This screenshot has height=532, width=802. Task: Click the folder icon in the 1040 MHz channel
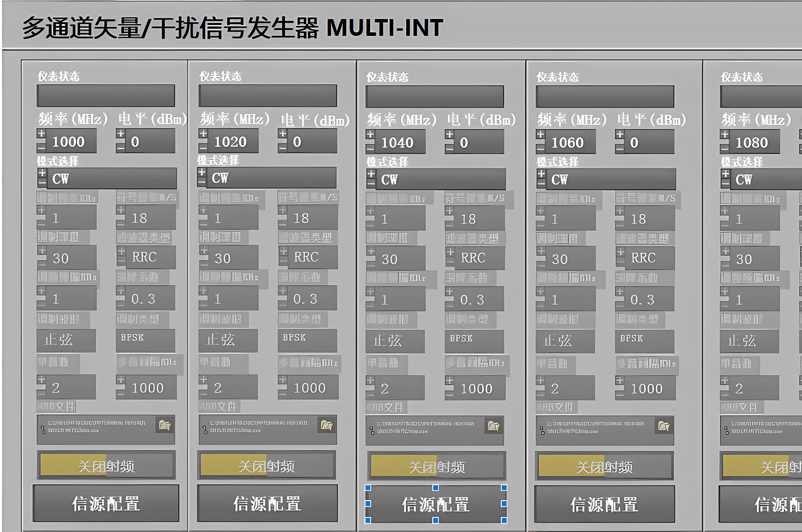click(493, 426)
